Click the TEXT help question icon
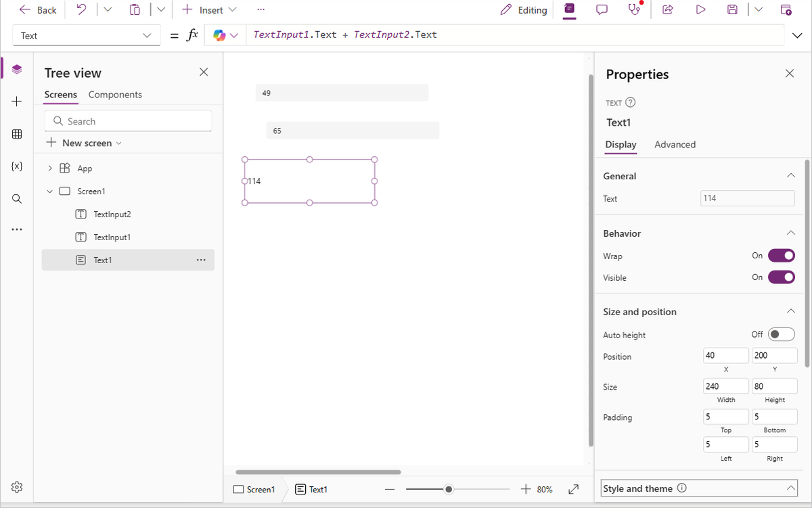 pyautogui.click(x=631, y=103)
